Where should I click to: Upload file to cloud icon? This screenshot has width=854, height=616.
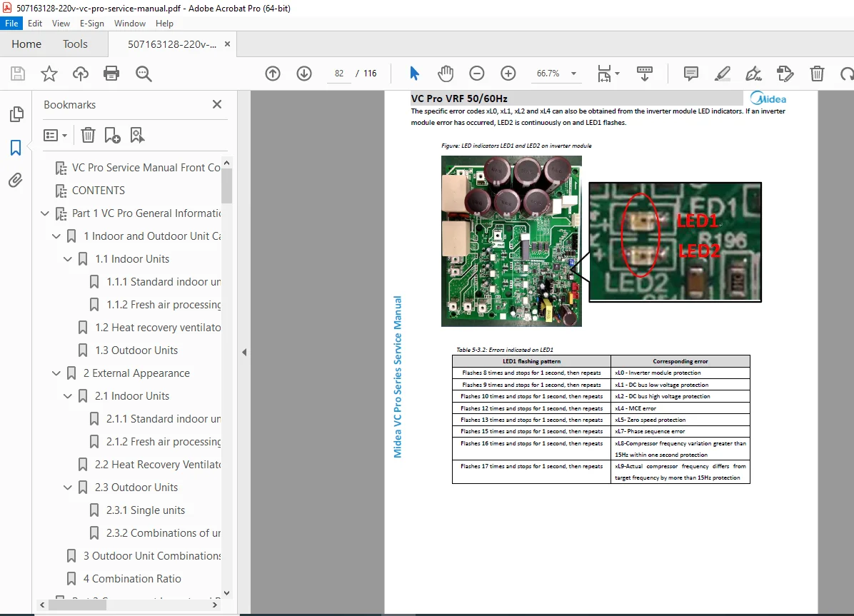81,74
